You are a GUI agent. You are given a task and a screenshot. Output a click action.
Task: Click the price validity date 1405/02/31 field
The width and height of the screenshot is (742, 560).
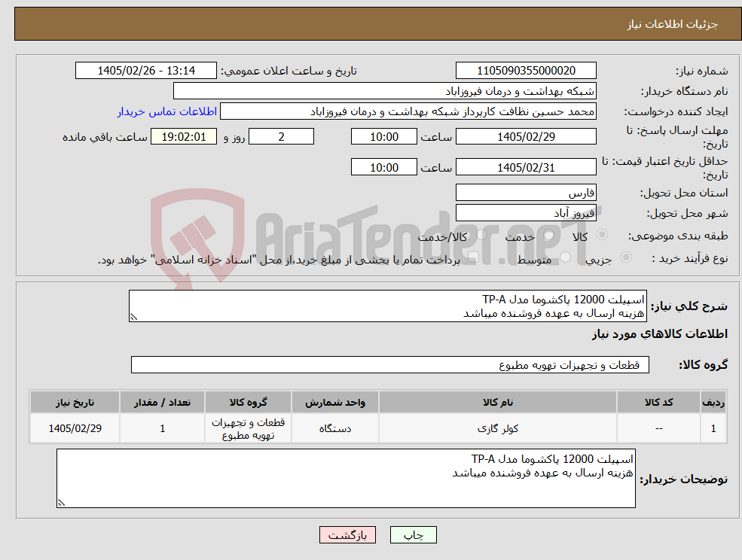click(526, 167)
